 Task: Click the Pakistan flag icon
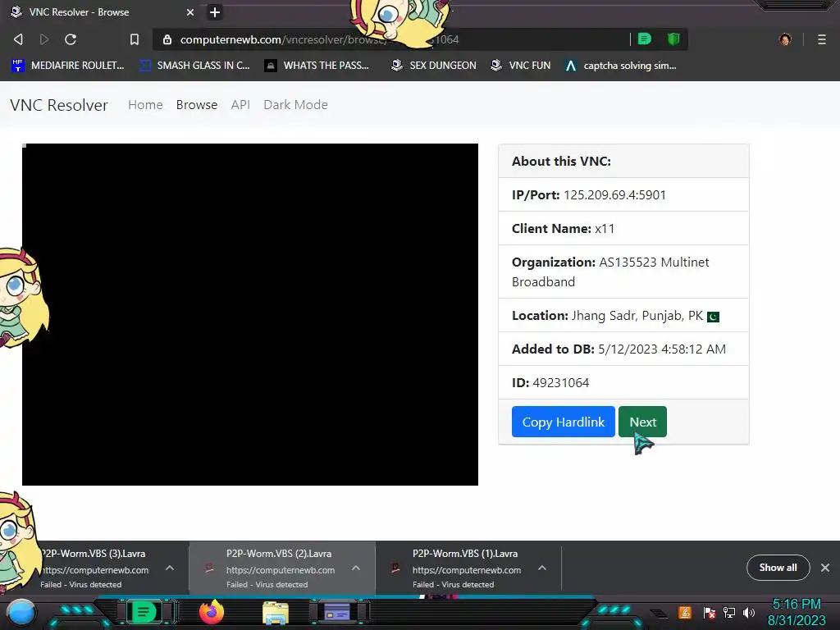point(713,317)
